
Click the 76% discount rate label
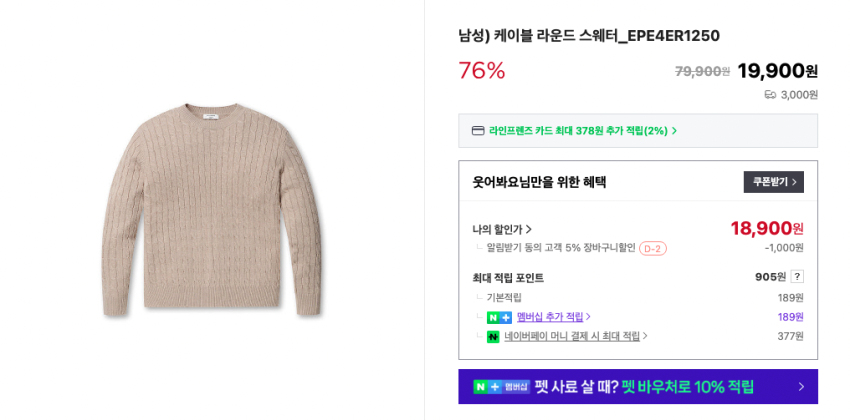click(x=482, y=71)
